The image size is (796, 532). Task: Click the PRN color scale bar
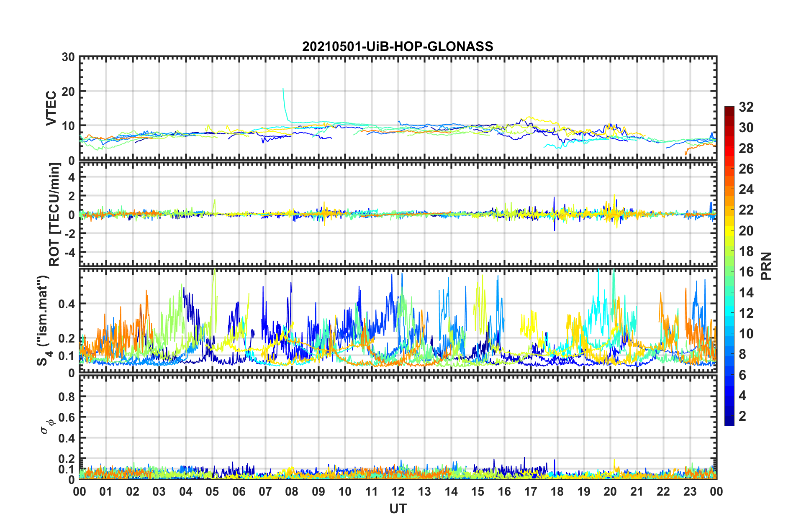pyautogui.click(x=729, y=266)
